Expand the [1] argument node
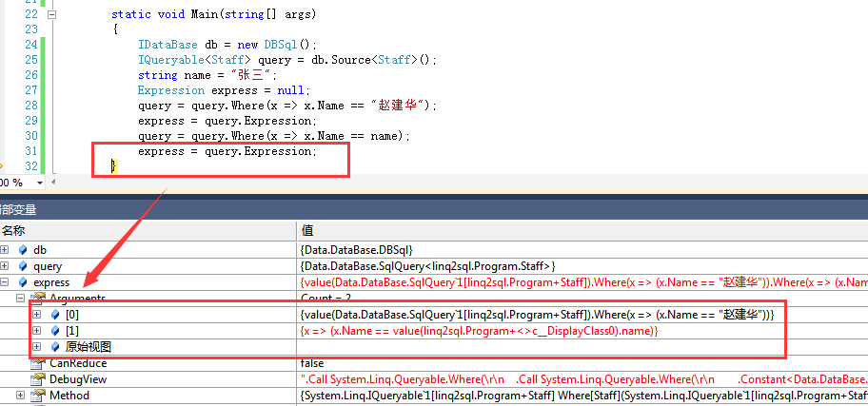 [x=37, y=330]
